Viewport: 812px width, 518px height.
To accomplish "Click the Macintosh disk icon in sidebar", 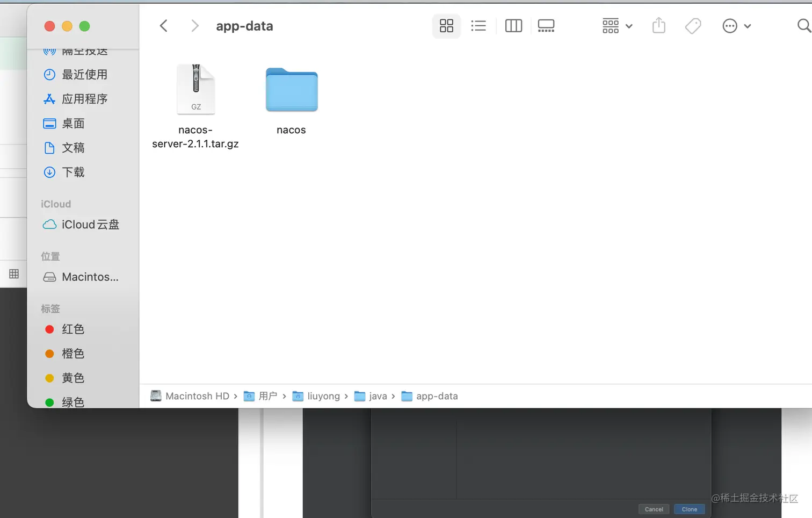I will pyautogui.click(x=49, y=277).
